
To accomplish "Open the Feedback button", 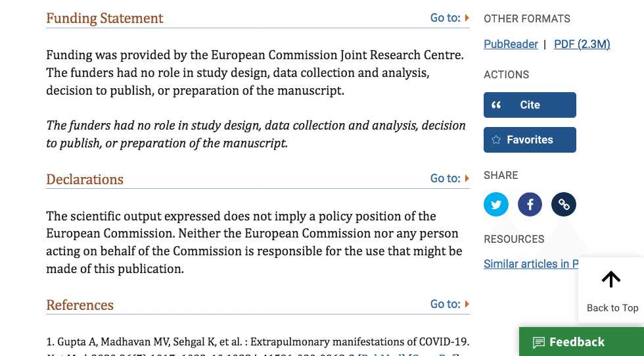I will 582,342.
